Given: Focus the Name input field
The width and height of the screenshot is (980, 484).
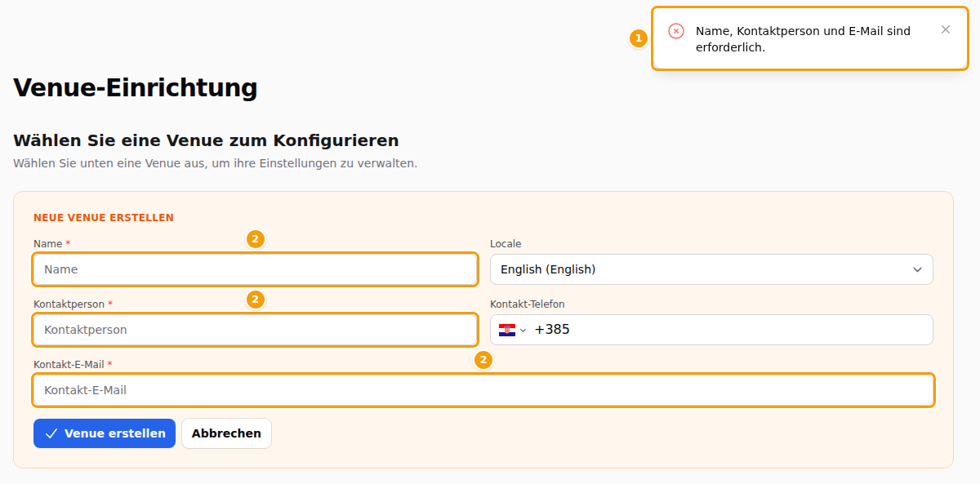Looking at the screenshot, I should [255, 269].
